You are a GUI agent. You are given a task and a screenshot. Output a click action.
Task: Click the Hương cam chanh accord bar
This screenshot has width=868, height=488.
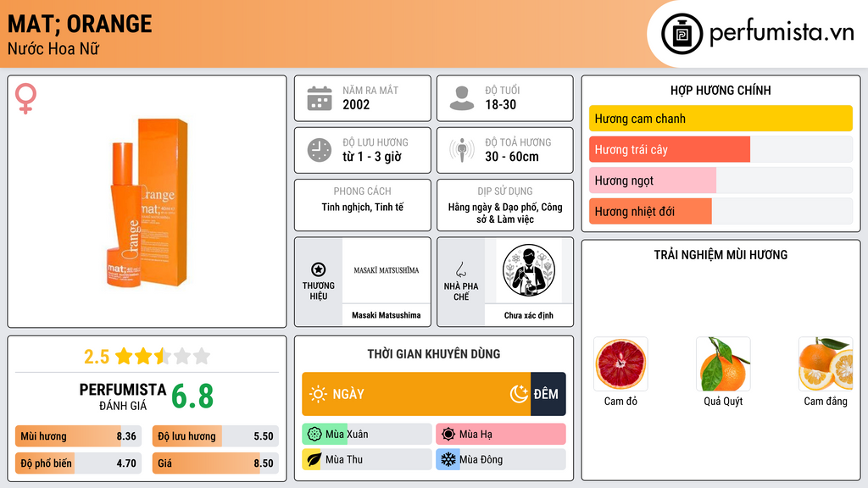pos(721,119)
